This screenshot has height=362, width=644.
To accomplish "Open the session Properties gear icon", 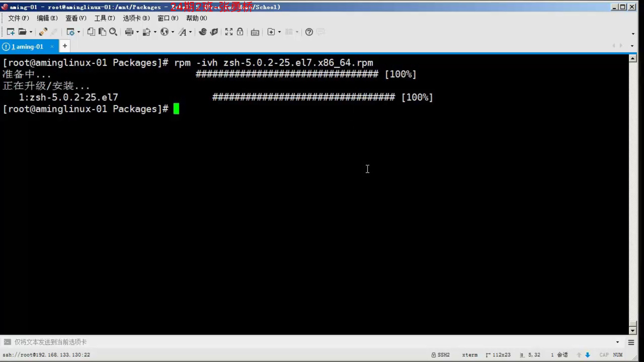I will pyautogui.click(x=70, y=32).
